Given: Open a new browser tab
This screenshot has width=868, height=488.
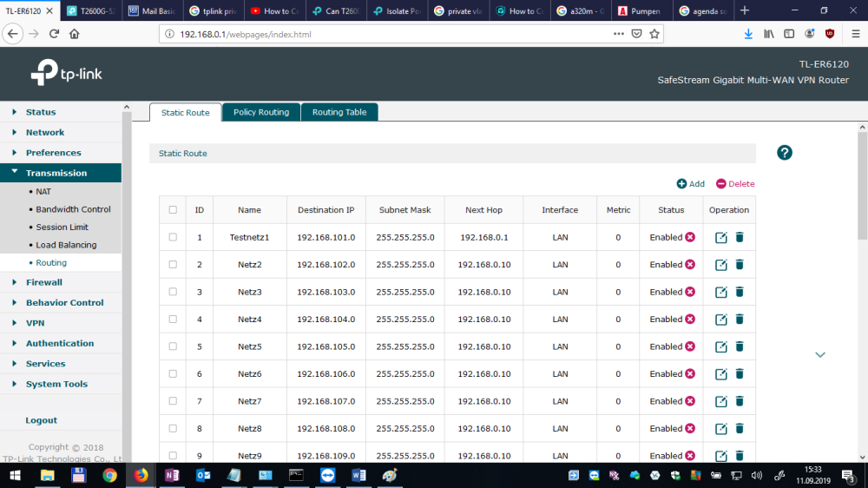Looking at the screenshot, I should [745, 10].
